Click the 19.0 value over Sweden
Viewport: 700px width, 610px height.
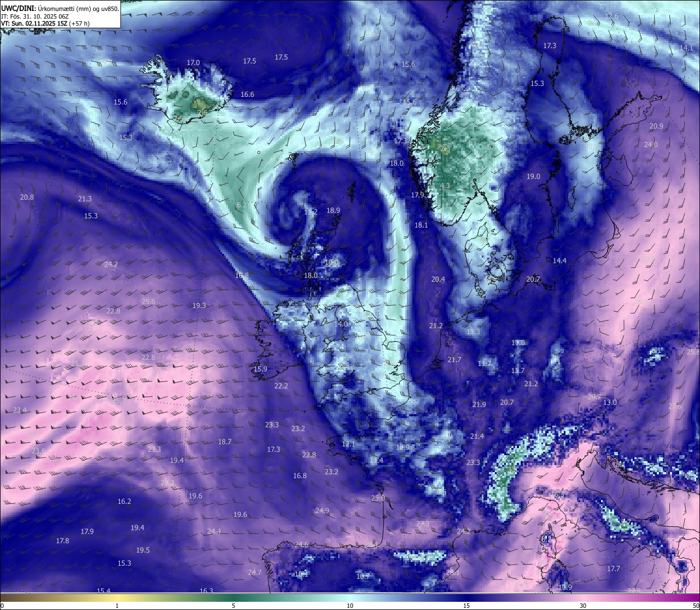click(x=533, y=177)
